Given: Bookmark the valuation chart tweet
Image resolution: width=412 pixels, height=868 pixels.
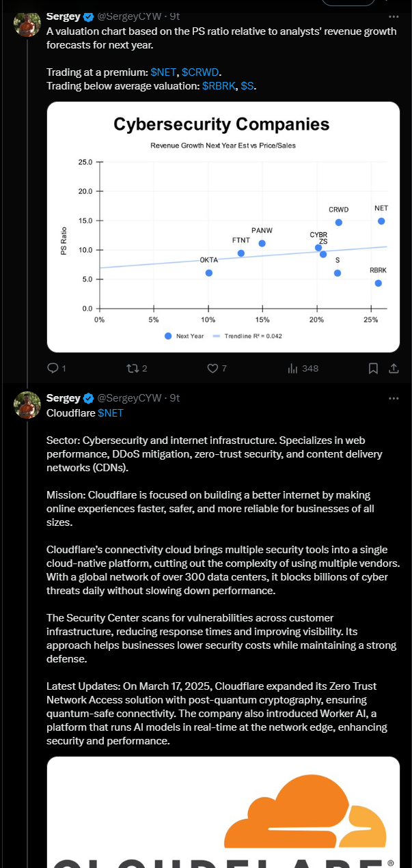Looking at the screenshot, I should pos(373,368).
